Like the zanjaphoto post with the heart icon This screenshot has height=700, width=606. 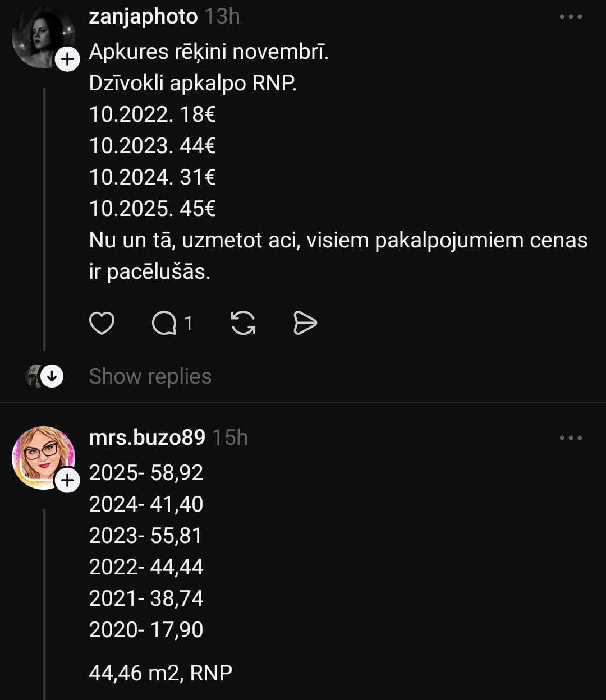(102, 323)
